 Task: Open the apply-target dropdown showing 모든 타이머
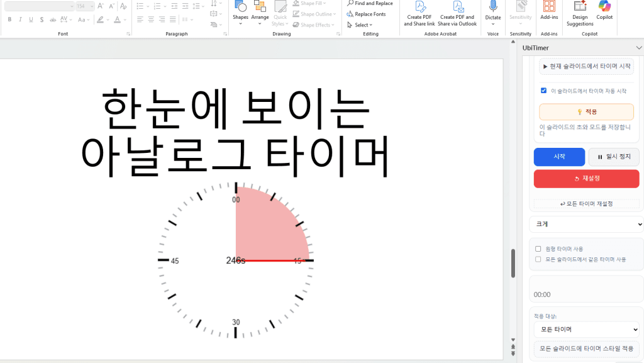(x=586, y=329)
